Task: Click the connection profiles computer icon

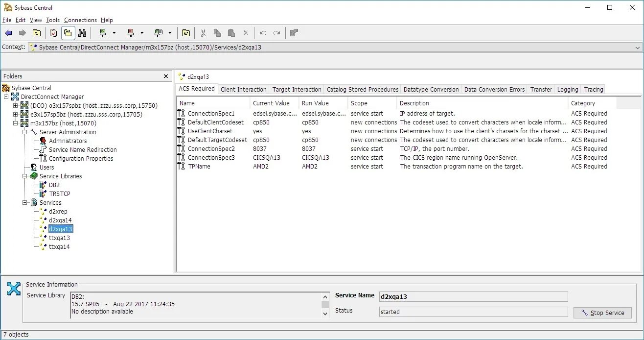Action: 159,33
